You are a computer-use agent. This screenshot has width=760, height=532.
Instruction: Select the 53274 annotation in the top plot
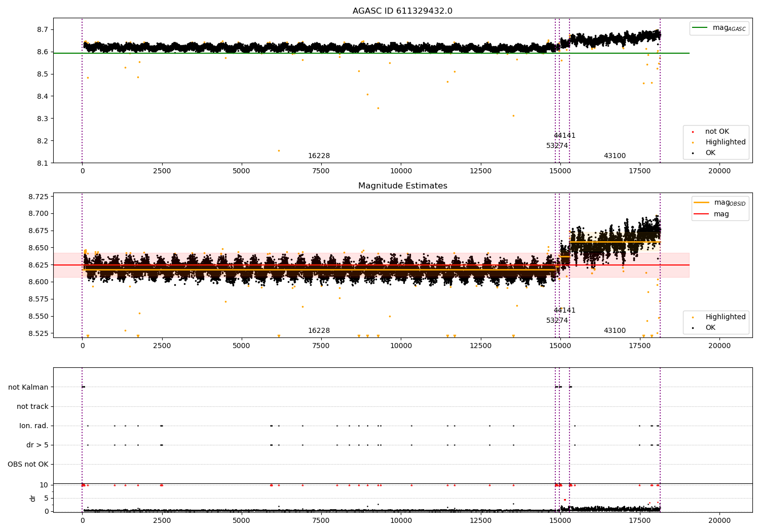[557, 146]
